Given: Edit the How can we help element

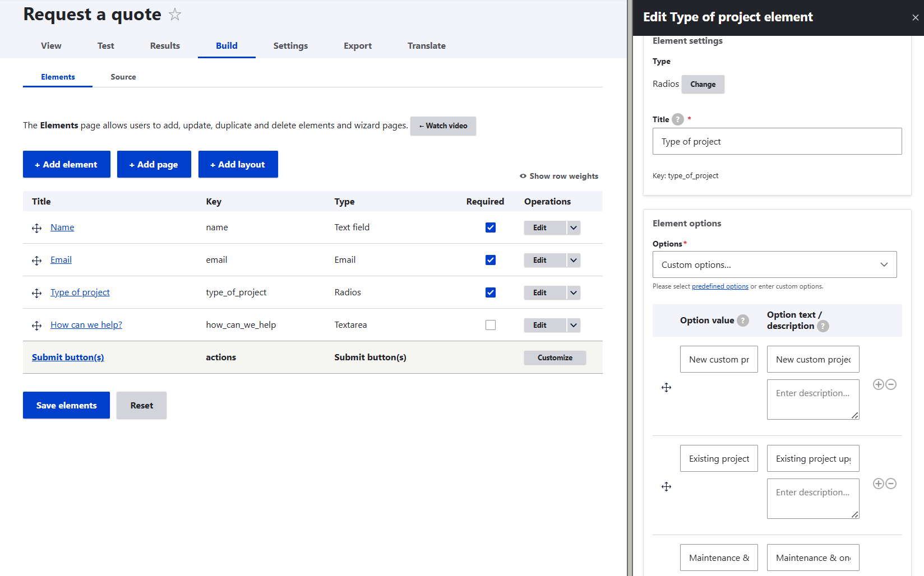Looking at the screenshot, I should (545, 325).
